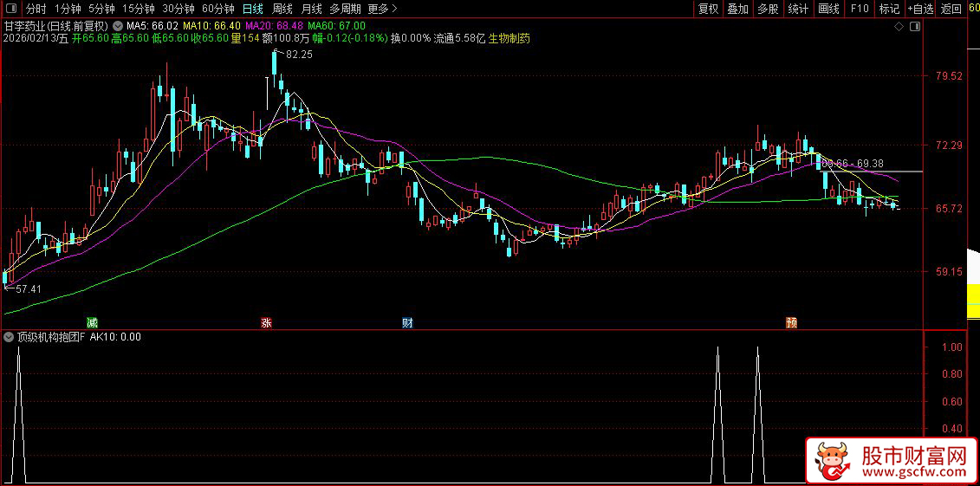Click the green 减 event marker

[93, 323]
